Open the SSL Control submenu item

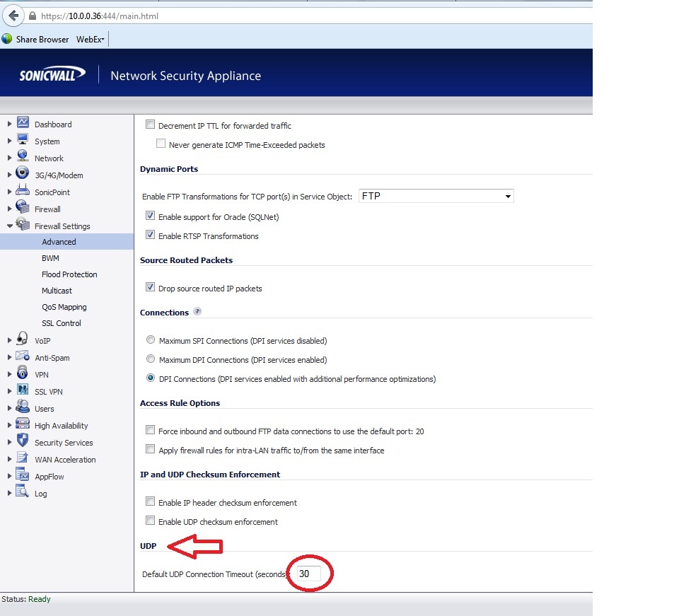[x=61, y=323]
